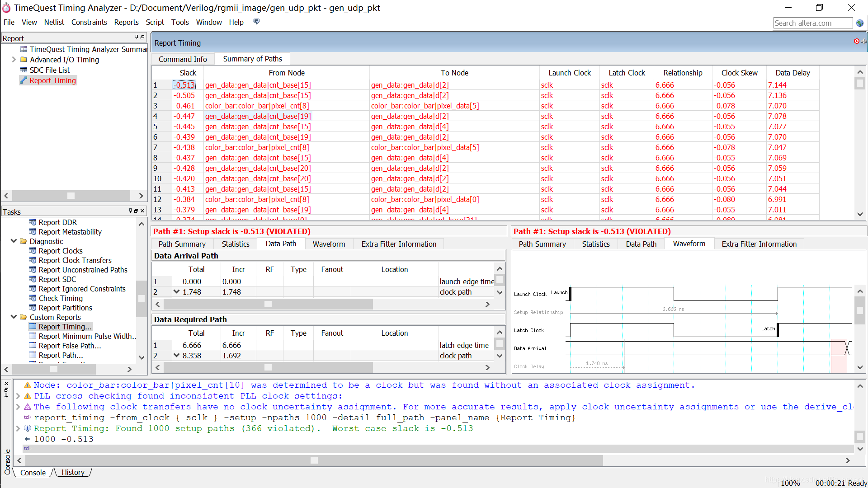Click the Report Minimum Pulse Width icon

tap(33, 336)
